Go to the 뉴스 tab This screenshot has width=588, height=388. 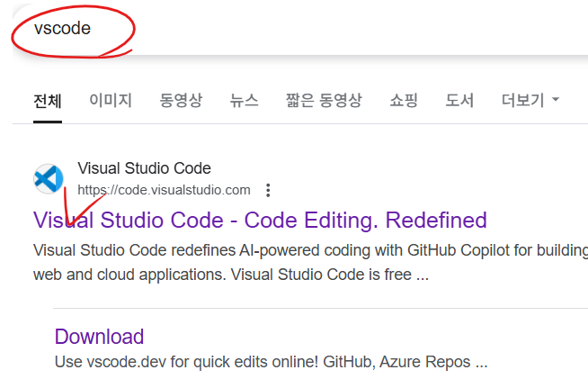click(x=245, y=100)
